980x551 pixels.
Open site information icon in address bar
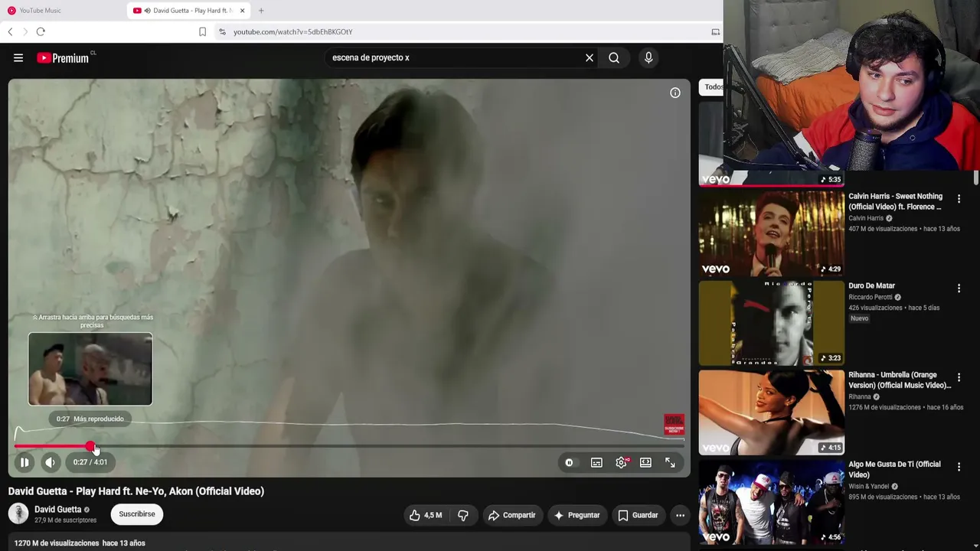[223, 31]
